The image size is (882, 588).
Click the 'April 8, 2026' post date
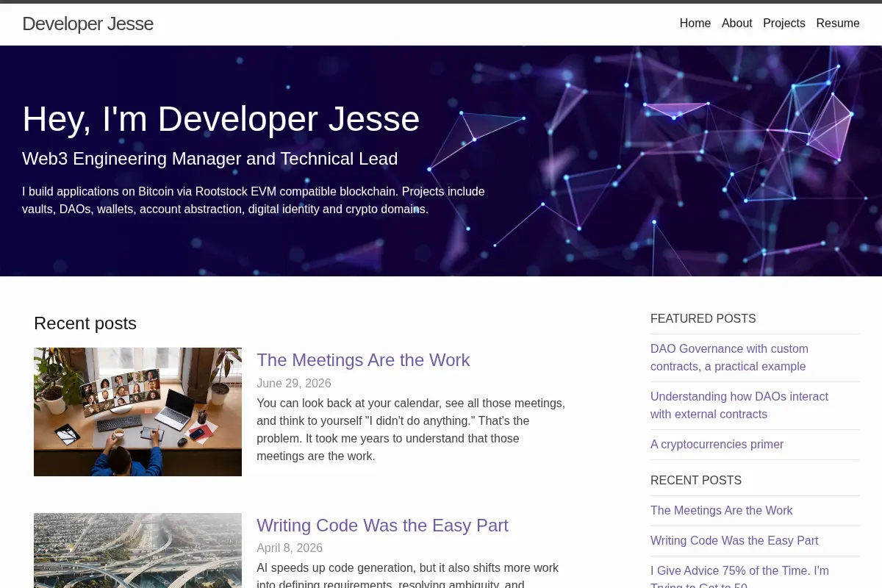click(290, 548)
